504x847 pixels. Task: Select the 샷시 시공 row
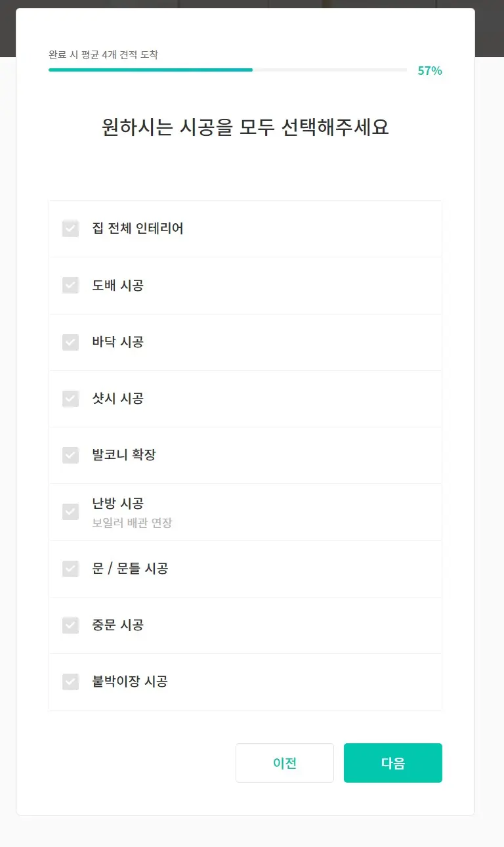(245, 398)
